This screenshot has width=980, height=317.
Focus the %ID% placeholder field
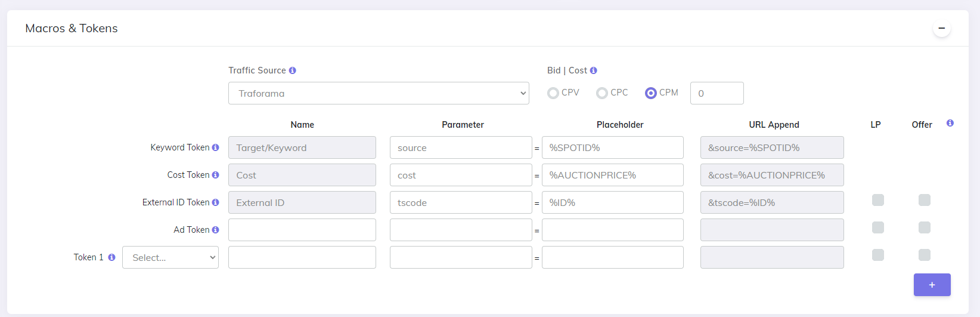[613, 202]
